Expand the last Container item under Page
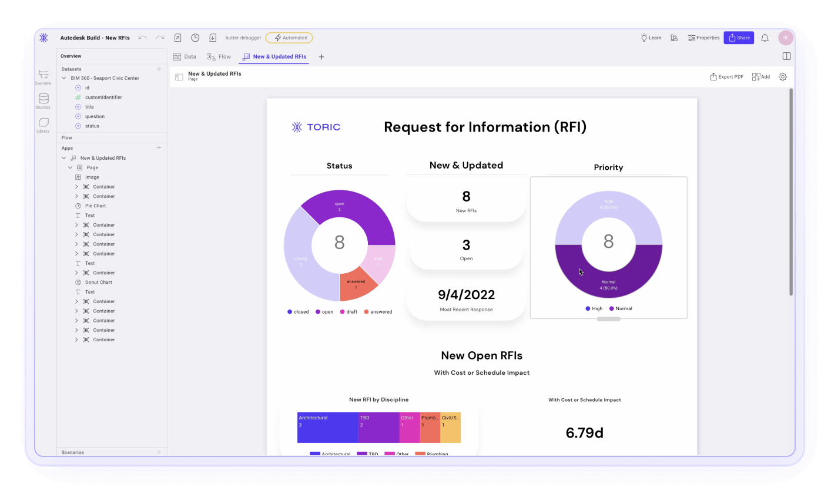Screen dimensions: 838x504 76,339
